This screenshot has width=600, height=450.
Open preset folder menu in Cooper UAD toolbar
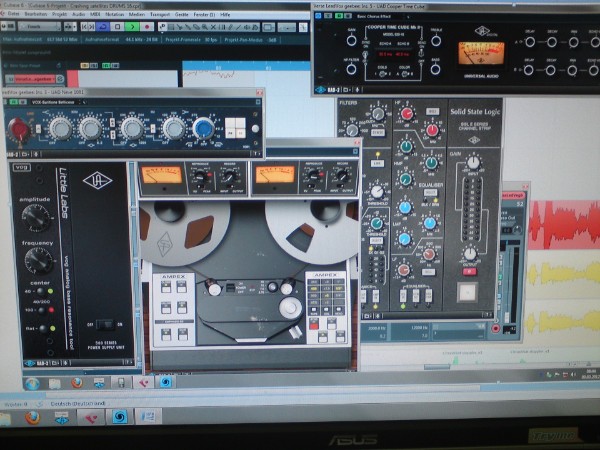(x=347, y=90)
